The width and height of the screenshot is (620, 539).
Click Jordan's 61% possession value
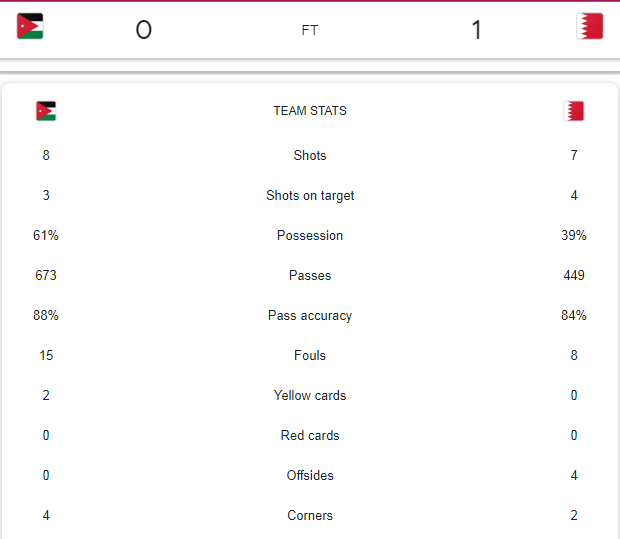[46, 235]
